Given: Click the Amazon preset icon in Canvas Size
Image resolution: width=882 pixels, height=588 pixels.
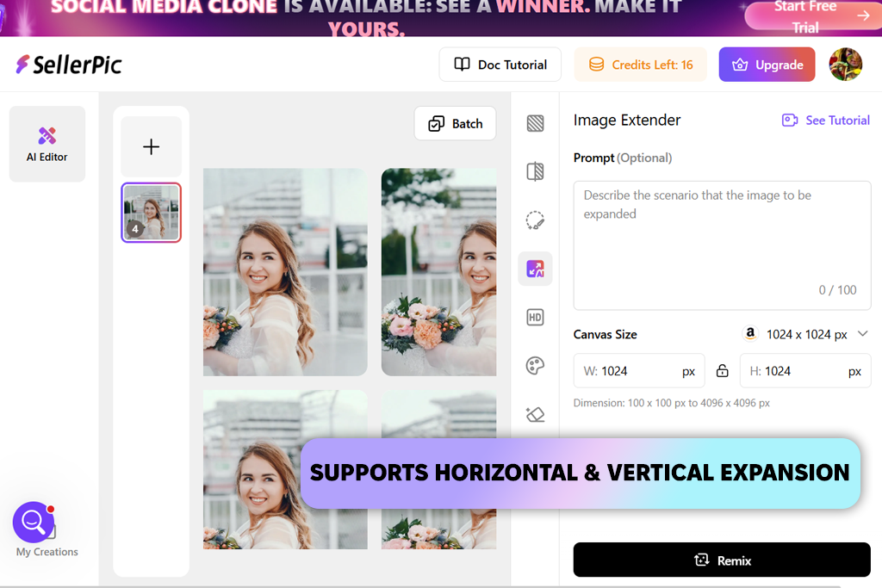Looking at the screenshot, I should [x=750, y=333].
